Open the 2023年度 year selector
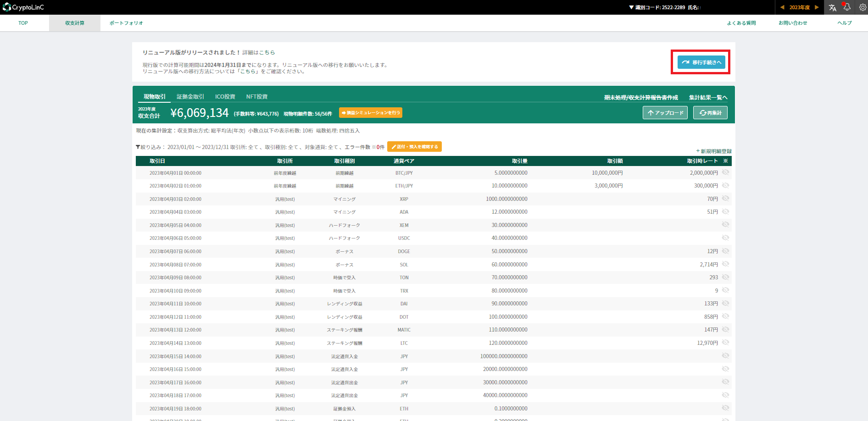Screen dimensions: 868x421 (799, 7)
